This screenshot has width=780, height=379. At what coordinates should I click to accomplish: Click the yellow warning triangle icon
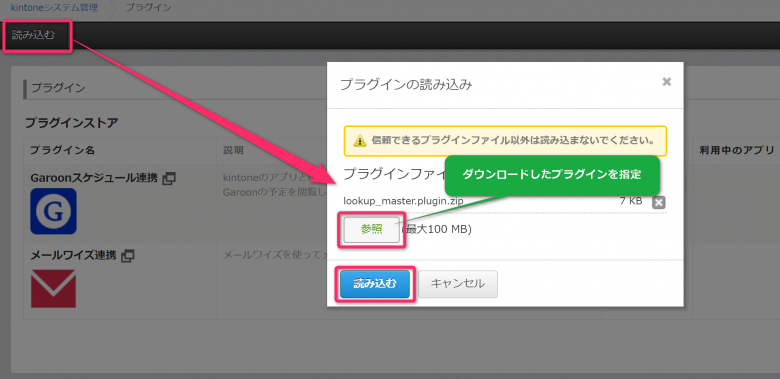360,141
